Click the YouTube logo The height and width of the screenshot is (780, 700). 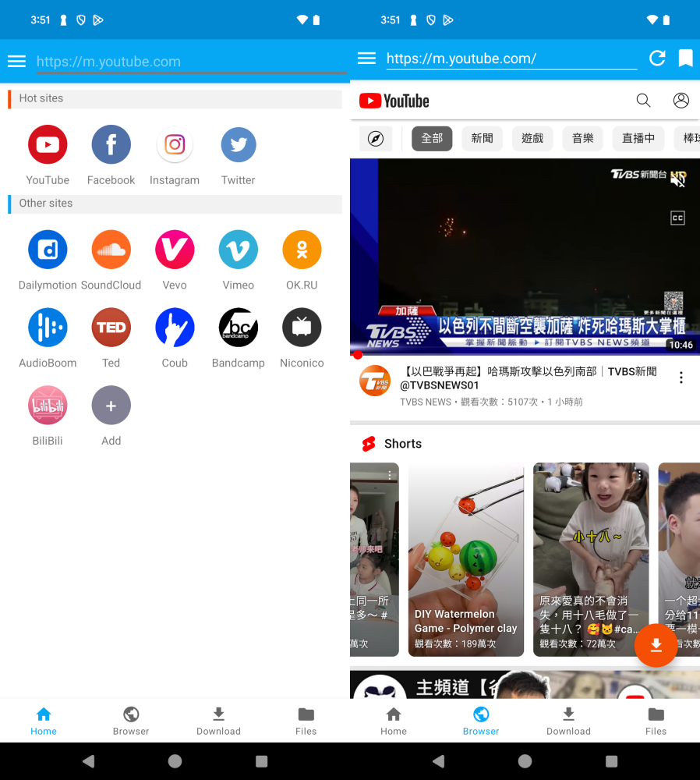[x=394, y=101]
